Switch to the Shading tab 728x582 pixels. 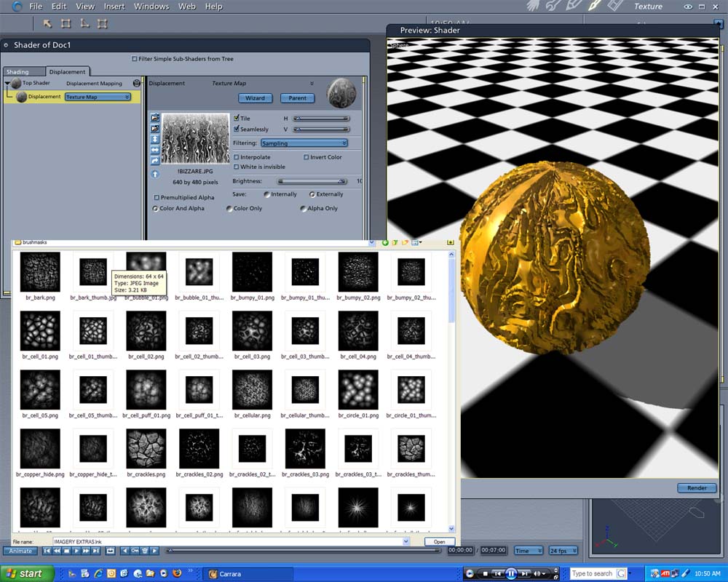coord(18,72)
